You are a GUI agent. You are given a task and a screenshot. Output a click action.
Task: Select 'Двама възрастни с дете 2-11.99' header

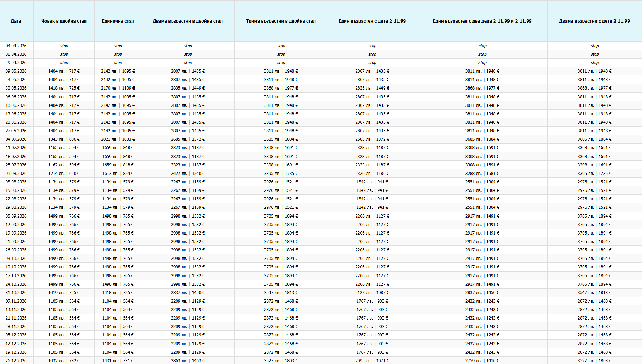tap(594, 21)
